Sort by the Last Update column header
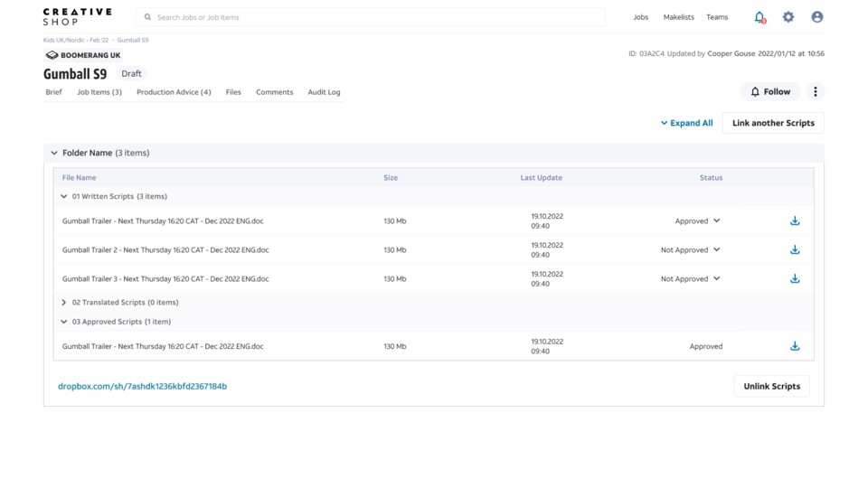 tap(541, 178)
